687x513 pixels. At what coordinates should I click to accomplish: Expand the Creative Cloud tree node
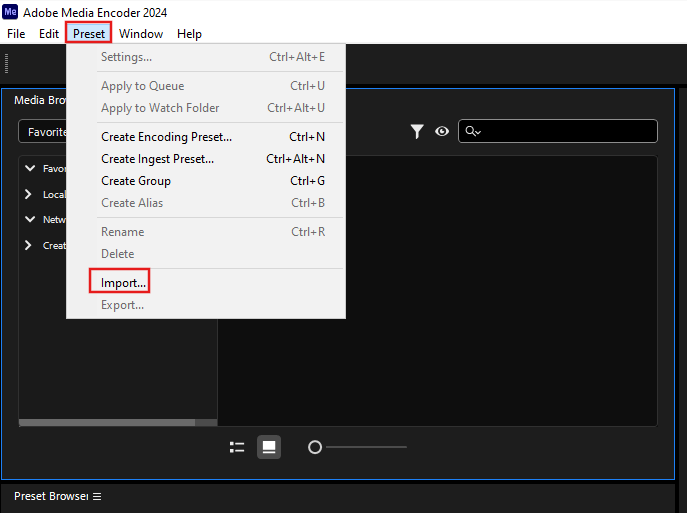click(29, 245)
